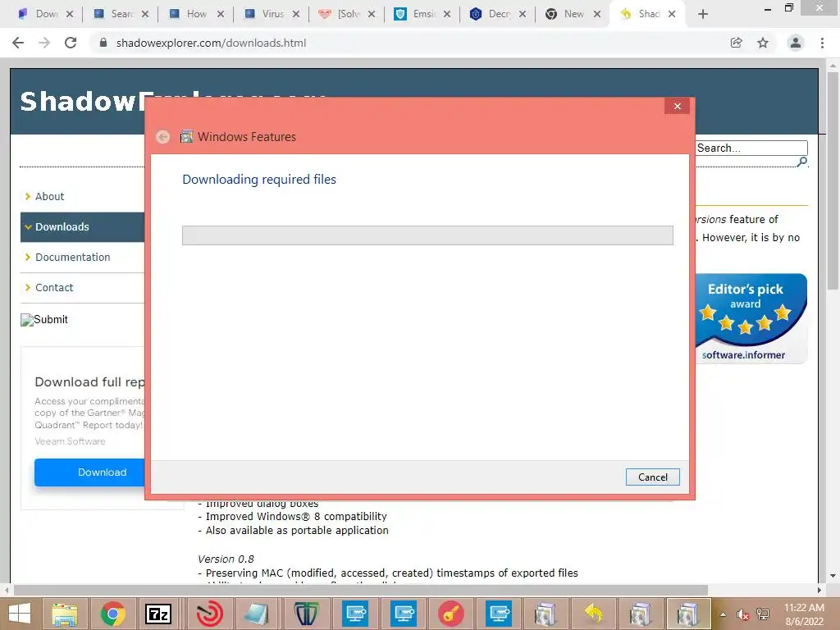Click the scroll down arrow

(x=833, y=576)
